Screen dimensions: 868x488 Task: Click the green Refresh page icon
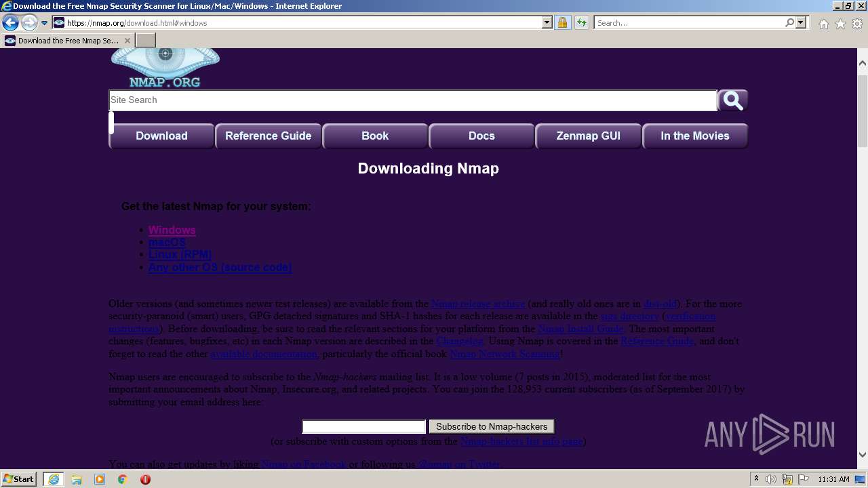(x=581, y=23)
